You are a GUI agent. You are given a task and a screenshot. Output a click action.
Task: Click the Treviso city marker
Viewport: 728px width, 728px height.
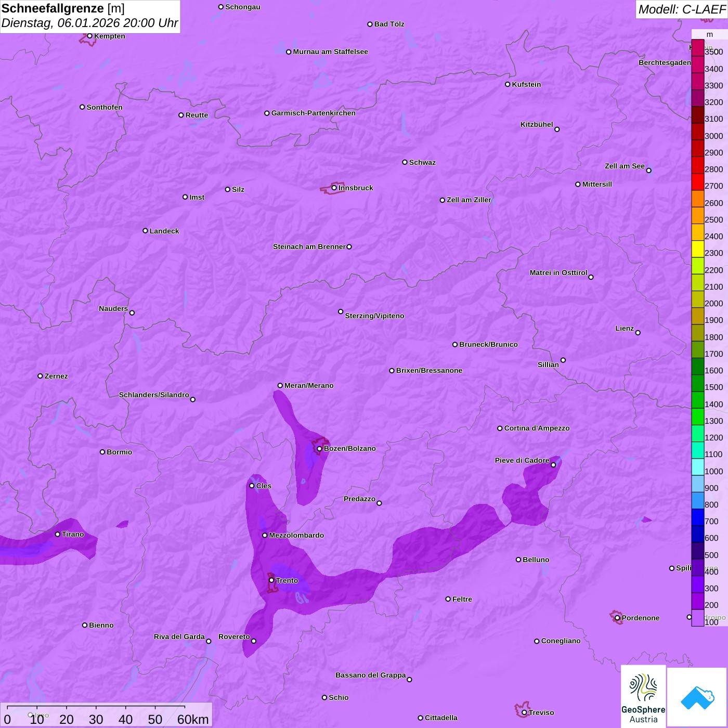(524, 712)
